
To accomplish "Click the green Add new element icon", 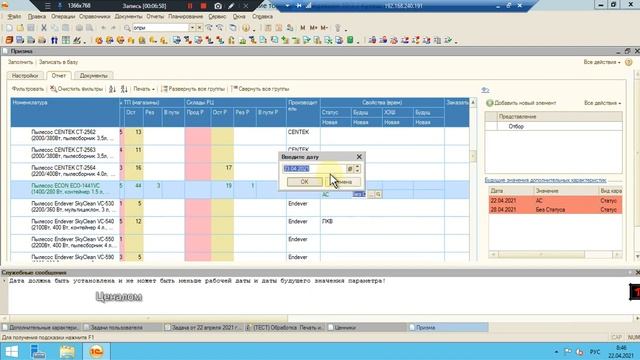I will (x=490, y=103).
